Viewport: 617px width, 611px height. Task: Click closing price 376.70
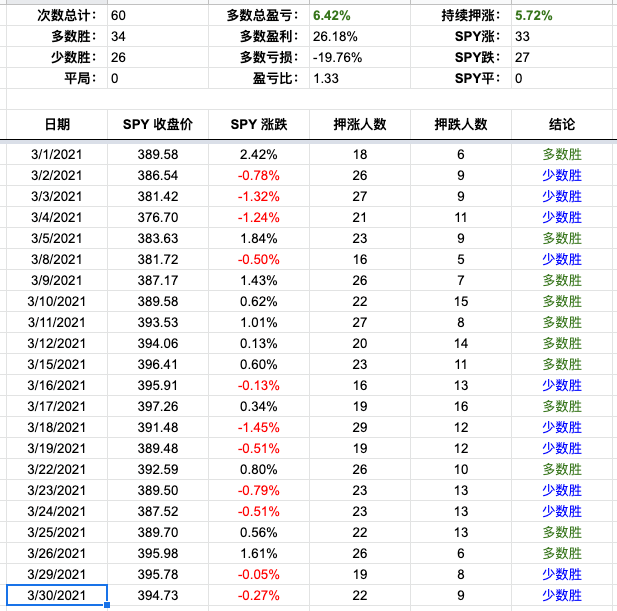(158, 217)
